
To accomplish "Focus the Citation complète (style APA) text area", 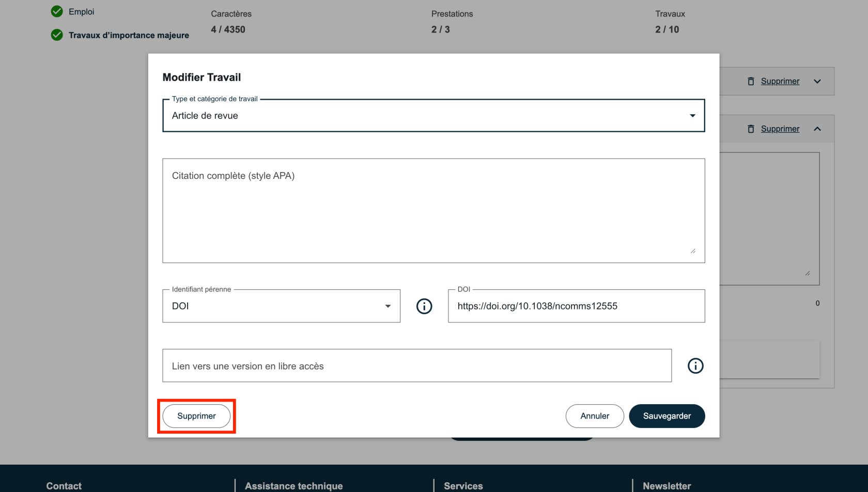I will point(433,211).
